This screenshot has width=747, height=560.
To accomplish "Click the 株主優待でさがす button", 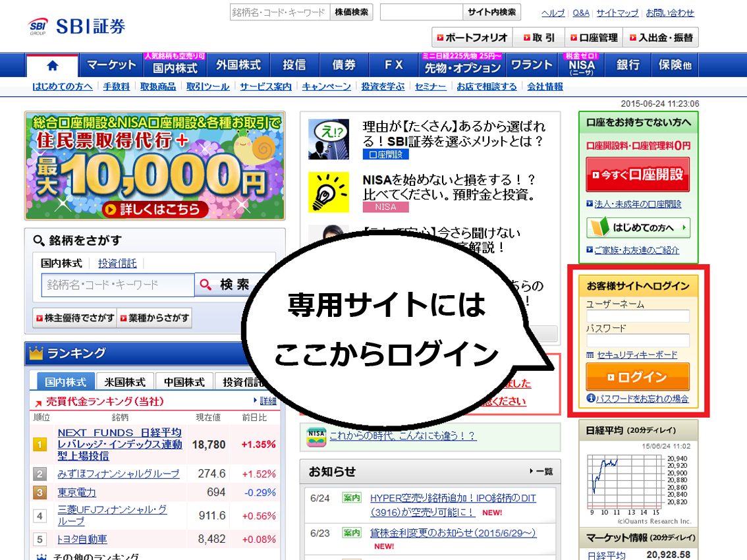I will 74,318.
